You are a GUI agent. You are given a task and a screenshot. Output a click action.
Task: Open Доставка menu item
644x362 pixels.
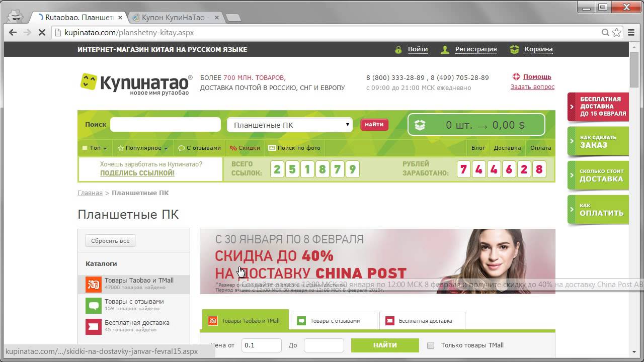click(507, 148)
